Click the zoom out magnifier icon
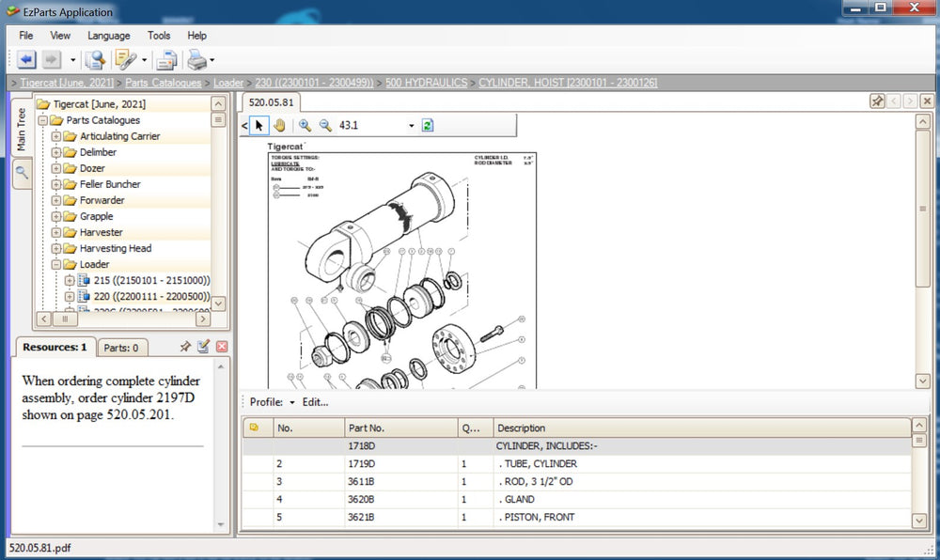The width and height of the screenshot is (940, 560). click(325, 125)
